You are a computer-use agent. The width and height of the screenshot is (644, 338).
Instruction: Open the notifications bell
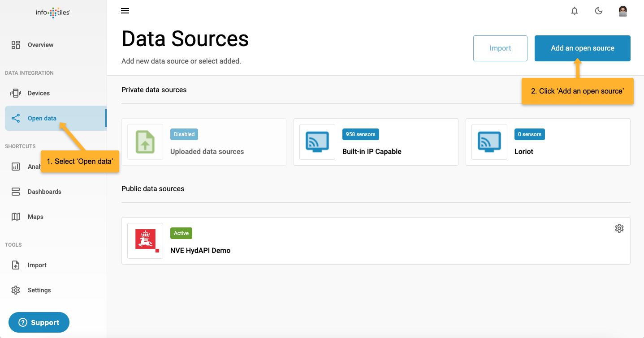pos(575,11)
